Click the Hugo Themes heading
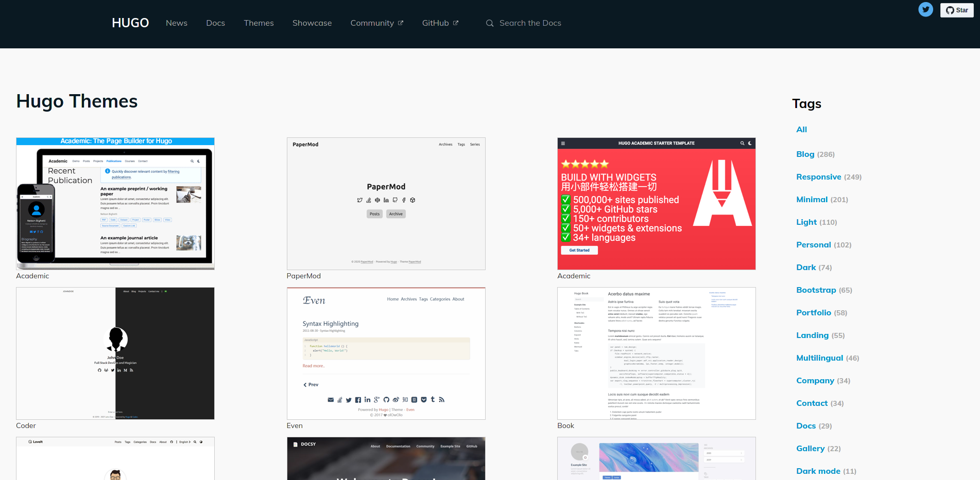 [x=77, y=101]
